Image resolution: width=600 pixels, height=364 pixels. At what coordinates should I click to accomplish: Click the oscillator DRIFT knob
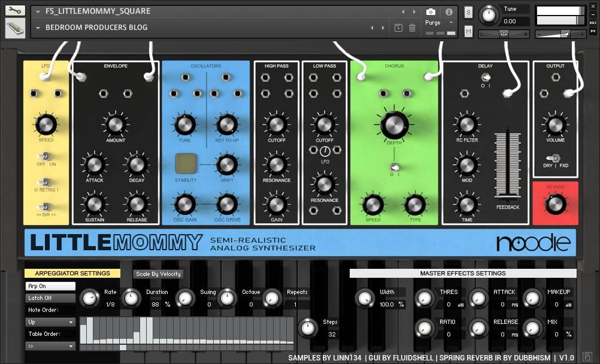click(227, 165)
